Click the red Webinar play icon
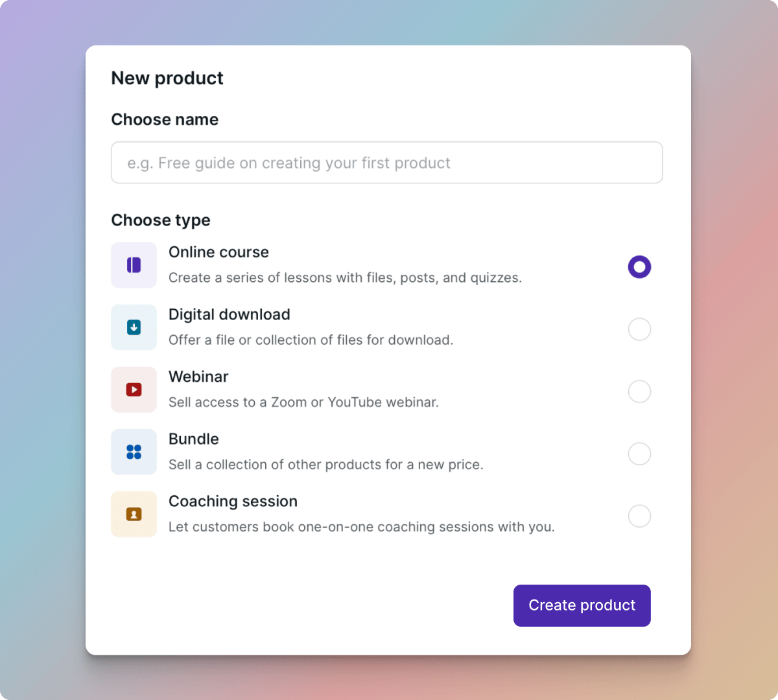The height and width of the screenshot is (700, 778). [x=134, y=390]
